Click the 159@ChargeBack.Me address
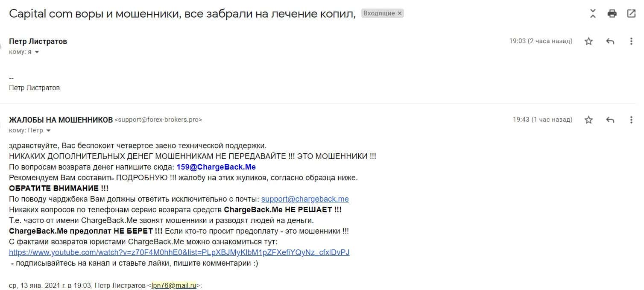This screenshot has height=290, width=644. pos(216,167)
